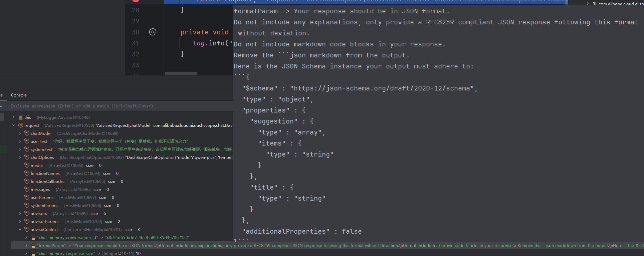Expand the chatOptions node
This screenshot has width=644, height=256.
pos(20,157)
